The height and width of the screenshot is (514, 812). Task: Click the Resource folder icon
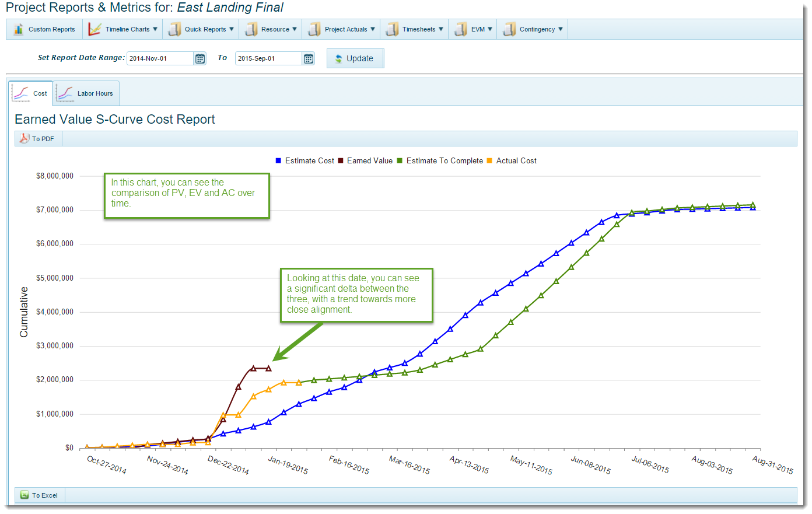(251, 29)
